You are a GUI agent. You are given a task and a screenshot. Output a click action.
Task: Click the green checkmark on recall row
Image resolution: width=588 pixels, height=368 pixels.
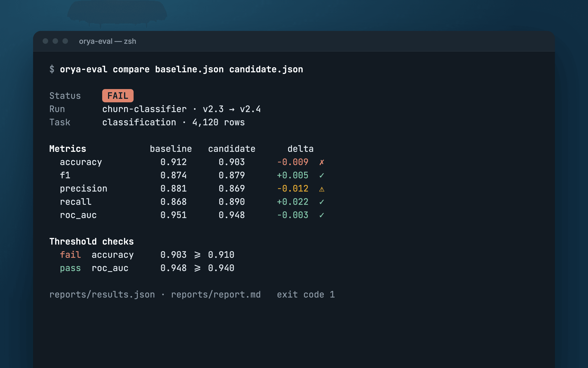pyautogui.click(x=322, y=202)
